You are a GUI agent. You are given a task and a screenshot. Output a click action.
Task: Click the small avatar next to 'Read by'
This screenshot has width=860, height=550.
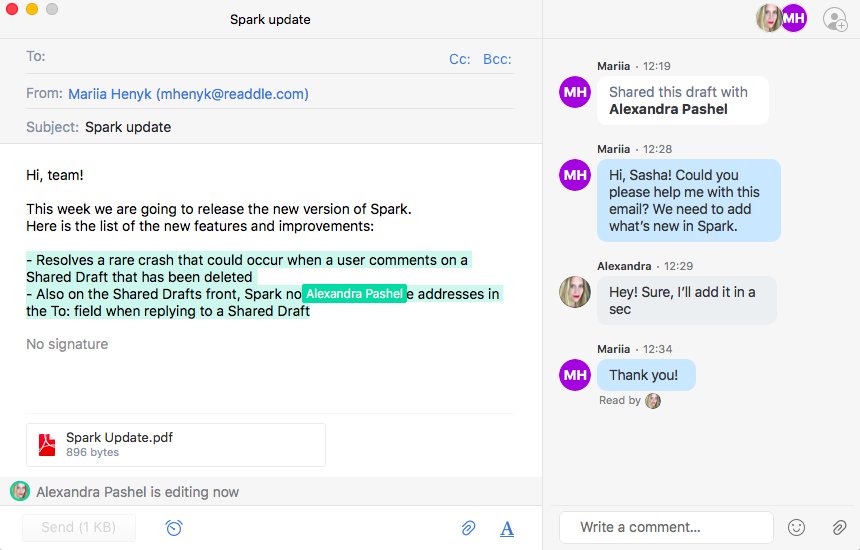point(653,401)
